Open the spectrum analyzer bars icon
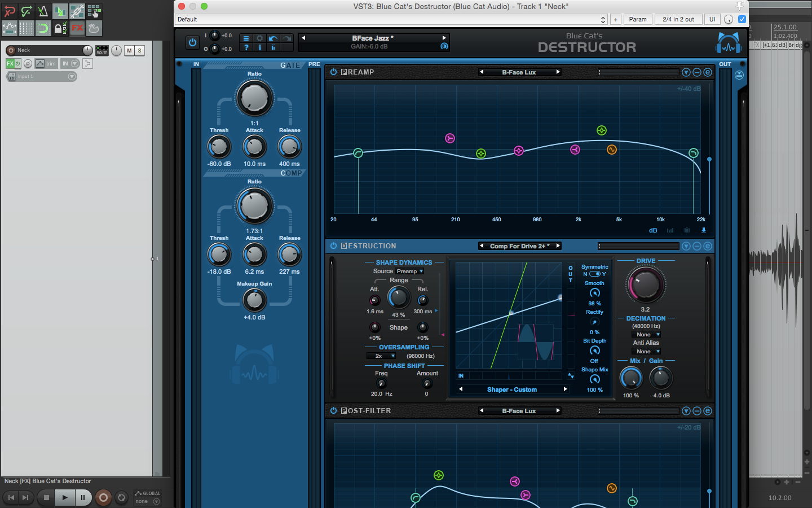 click(x=670, y=230)
